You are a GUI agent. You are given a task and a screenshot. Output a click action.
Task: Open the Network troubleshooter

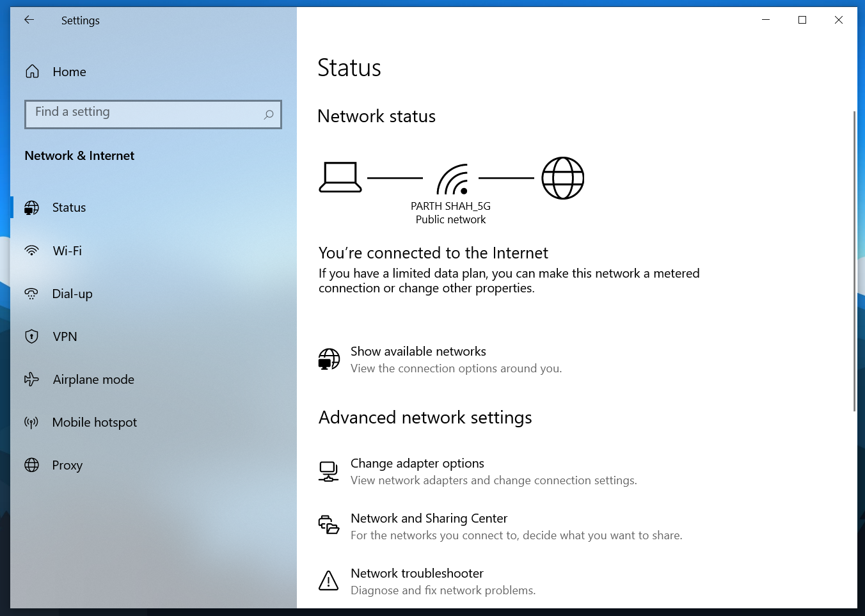[x=417, y=573]
